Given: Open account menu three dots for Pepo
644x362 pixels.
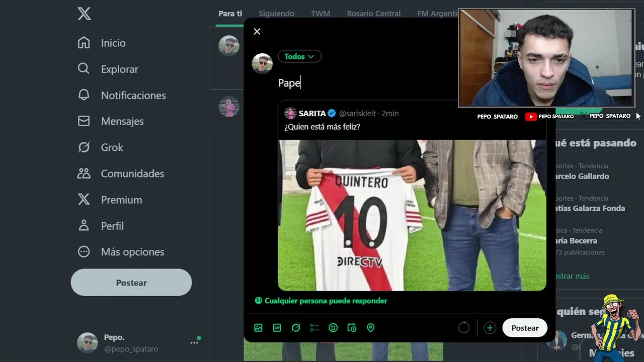Looking at the screenshot, I should (x=194, y=343).
